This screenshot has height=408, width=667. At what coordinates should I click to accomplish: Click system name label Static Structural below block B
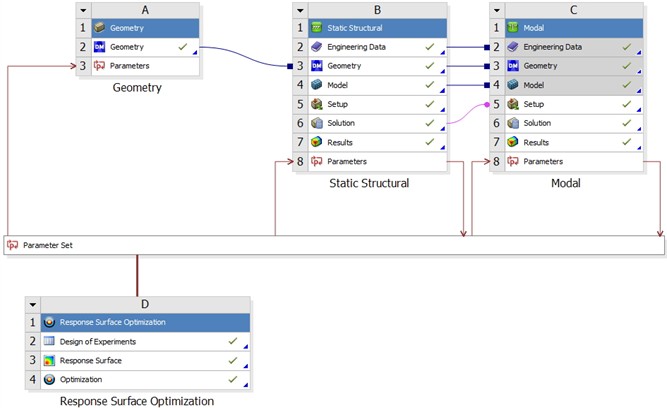pyautogui.click(x=369, y=183)
